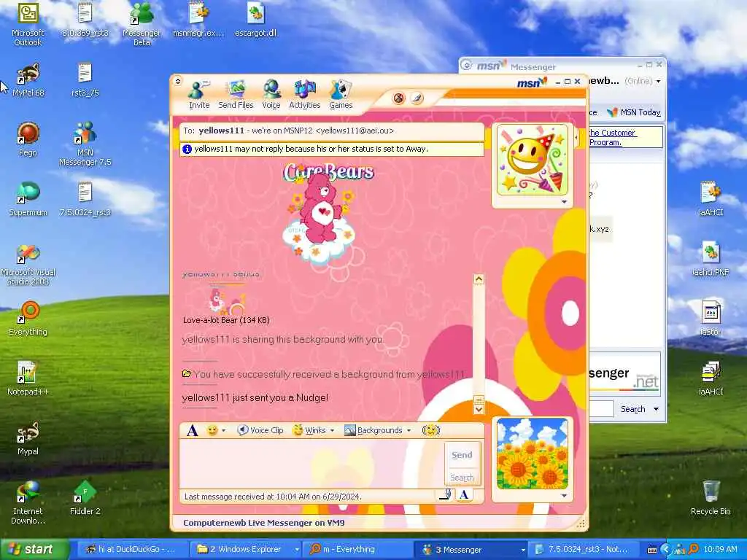Screen dimensions: 747x560
Task: Click the message input box
Action: tap(312, 464)
